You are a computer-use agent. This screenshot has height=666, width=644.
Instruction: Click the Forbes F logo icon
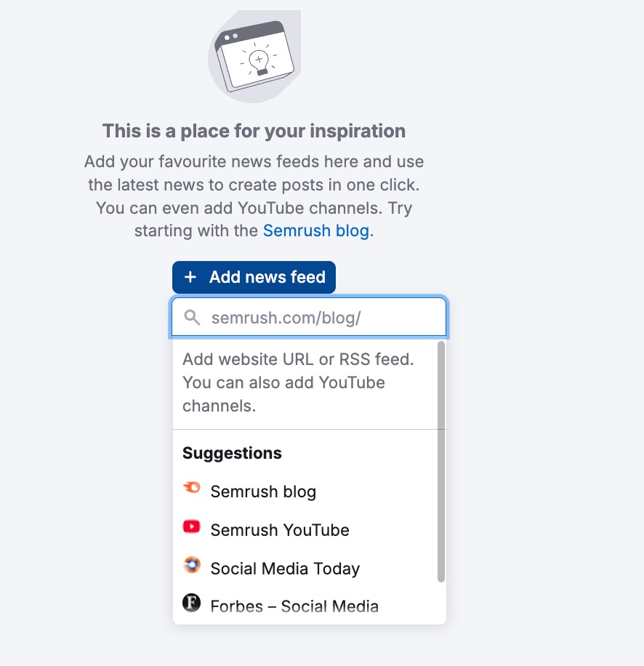(192, 603)
